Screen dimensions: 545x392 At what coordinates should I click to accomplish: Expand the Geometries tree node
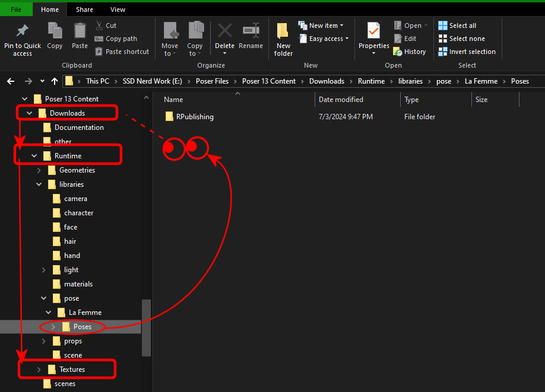39,170
